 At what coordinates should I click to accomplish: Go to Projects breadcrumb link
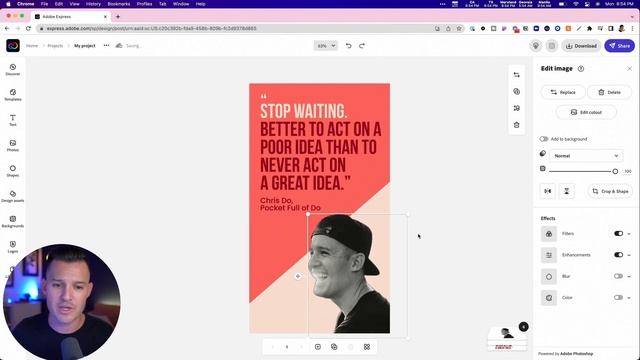coord(55,46)
